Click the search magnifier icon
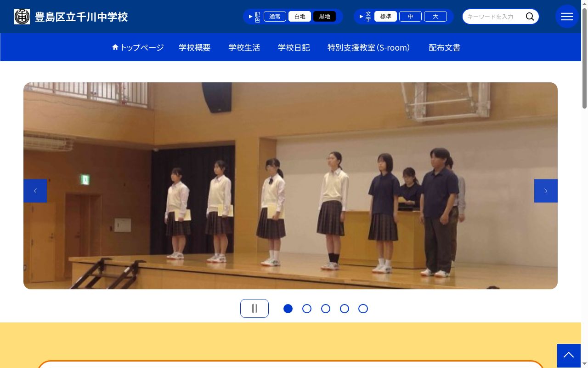The image size is (588, 368). click(530, 17)
